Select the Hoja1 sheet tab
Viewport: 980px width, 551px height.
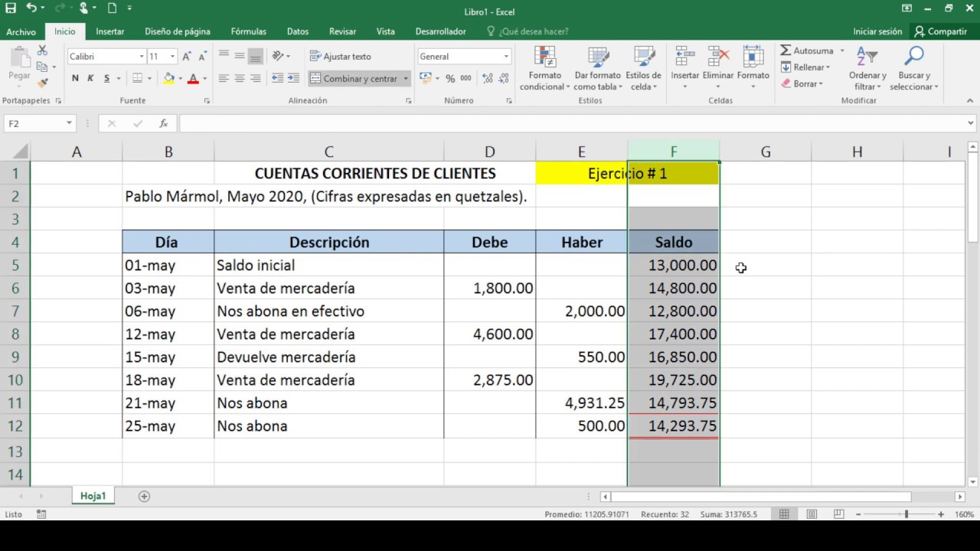point(93,496)
